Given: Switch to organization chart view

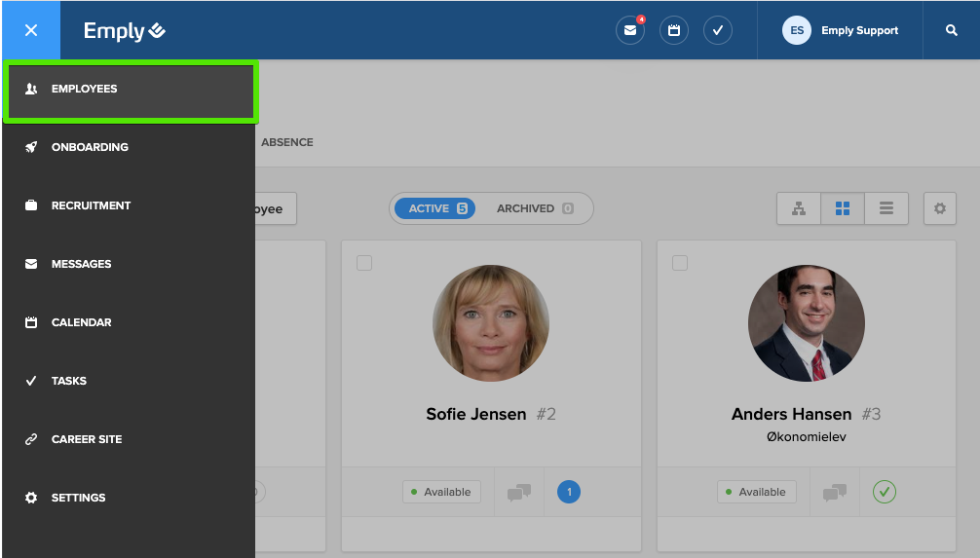Looking at the screenshot, I should point(799,208).
